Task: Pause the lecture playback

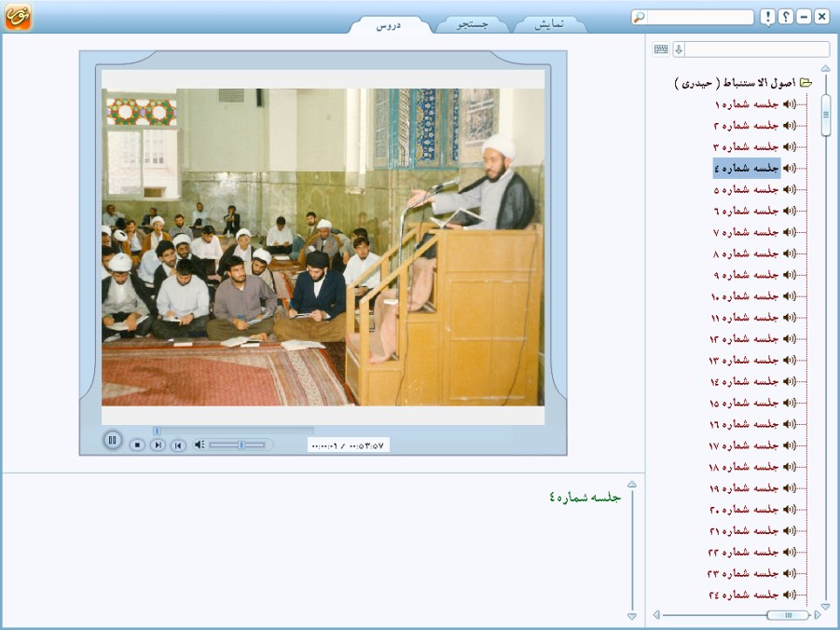Action: (x=112, y=441)
